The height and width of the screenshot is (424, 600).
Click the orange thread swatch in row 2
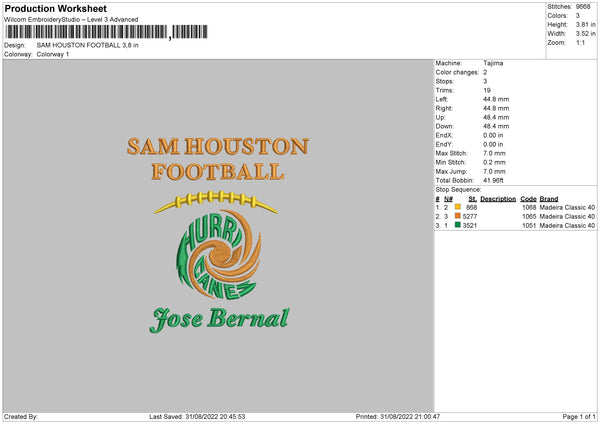458,216
